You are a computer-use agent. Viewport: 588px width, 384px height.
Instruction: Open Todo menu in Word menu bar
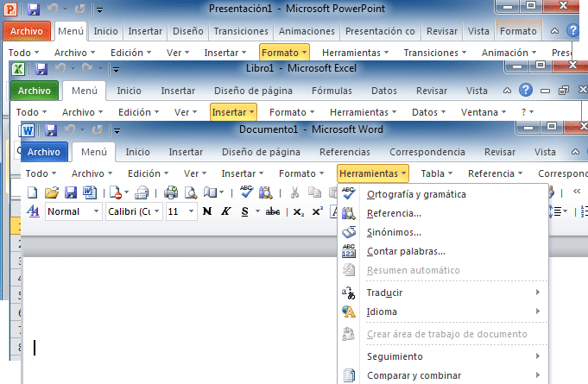(x=41, y=173)
